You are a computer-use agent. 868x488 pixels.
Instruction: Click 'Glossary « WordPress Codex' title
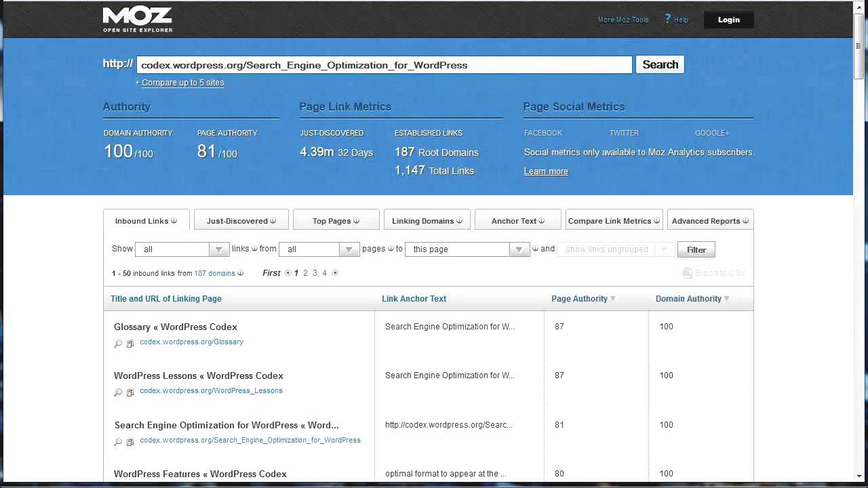(x=176, y=327)
